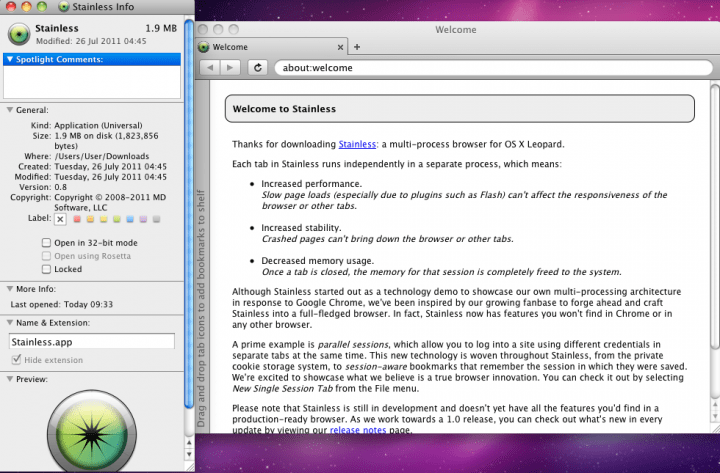Collapse the More Info section
This screenshot has height=473, width=720.
[10, 288]
